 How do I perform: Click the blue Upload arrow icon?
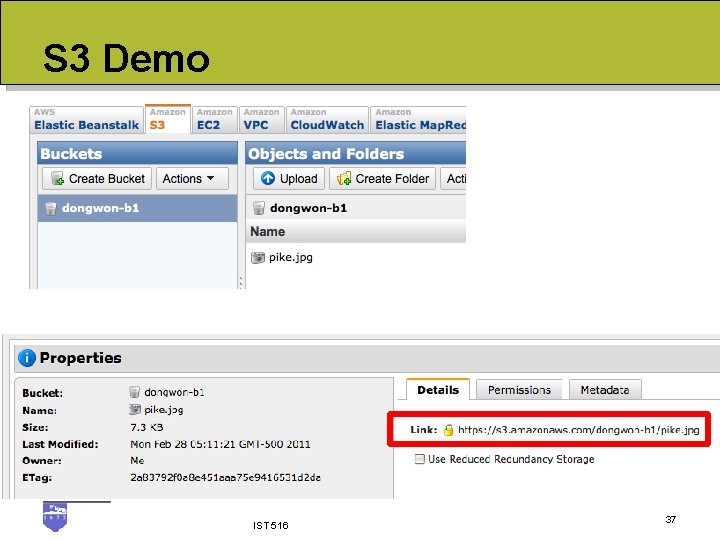pyautogui.click(x=268, y=178)
